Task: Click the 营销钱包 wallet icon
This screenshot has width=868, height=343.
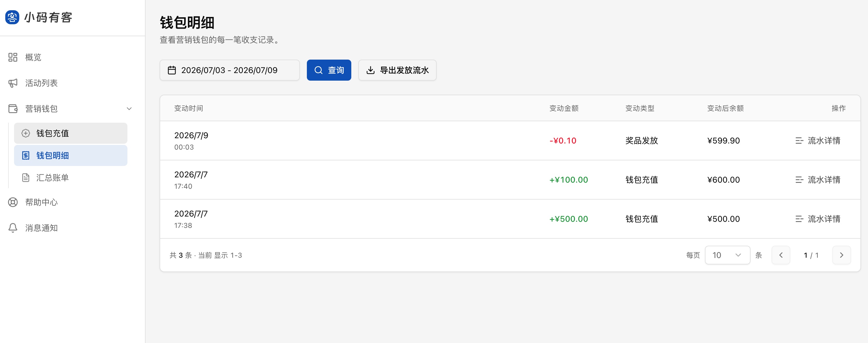Action: coord(13,109)
